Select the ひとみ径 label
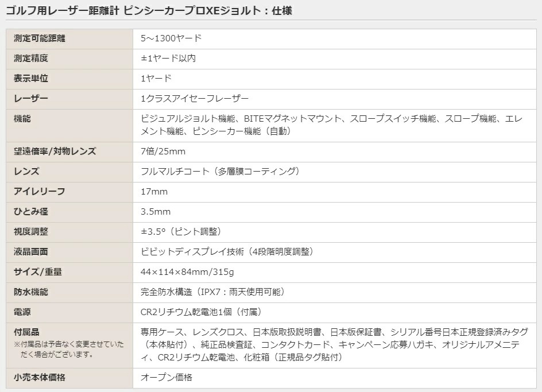The width and height of the screenshot is (542, 392). click(31, 212)
